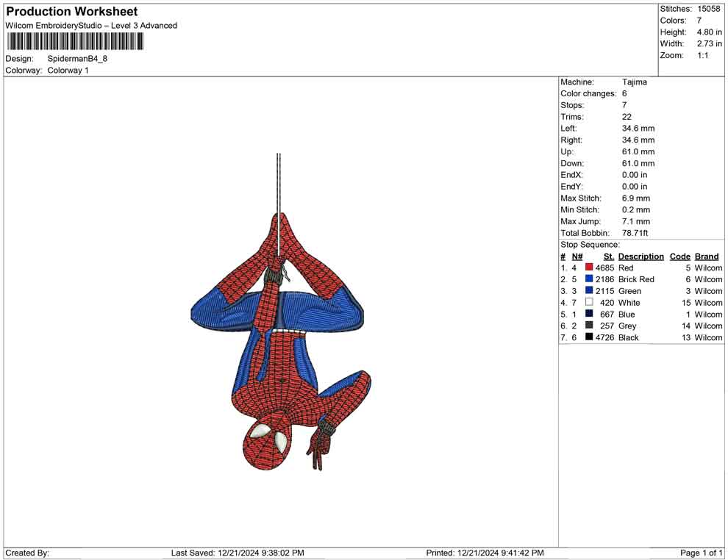Click the Machine value 'Tajima'

634,82
